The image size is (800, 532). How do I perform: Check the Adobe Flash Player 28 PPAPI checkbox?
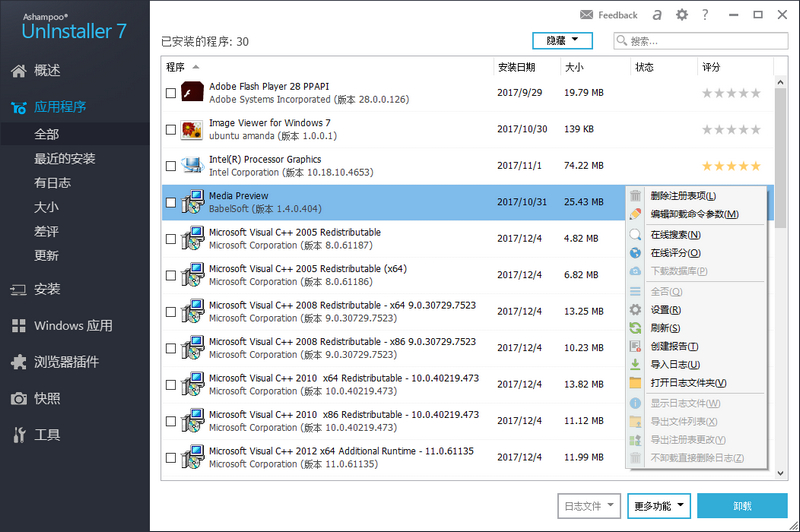pyautogui.click(x=171, y=93)
